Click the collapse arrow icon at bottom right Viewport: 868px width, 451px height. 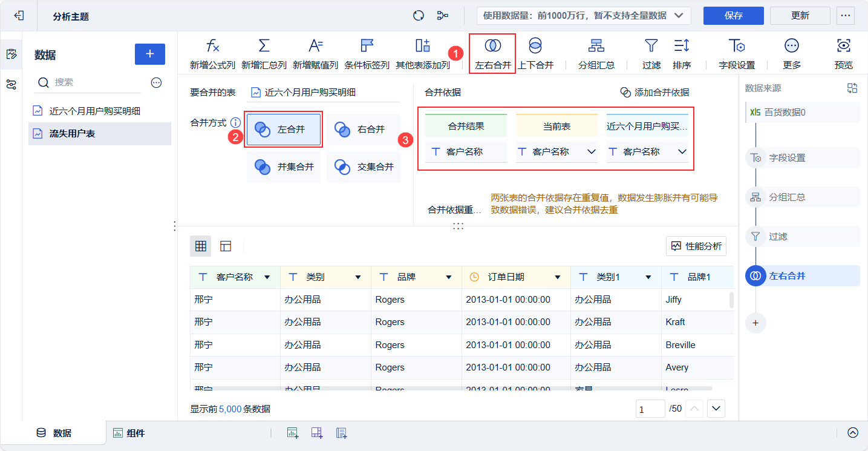pyautogui.click(x=853, y=433)
